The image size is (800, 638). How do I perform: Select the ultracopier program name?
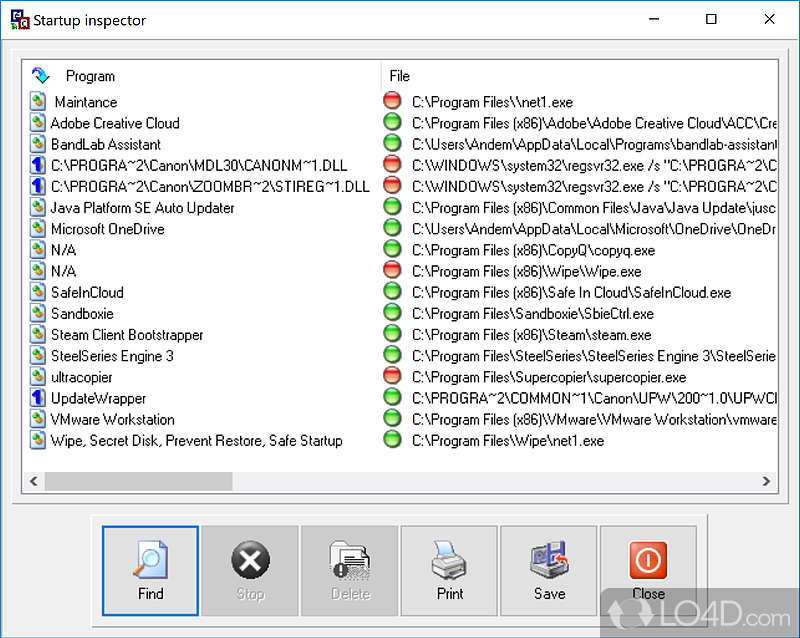coord(82,377)
